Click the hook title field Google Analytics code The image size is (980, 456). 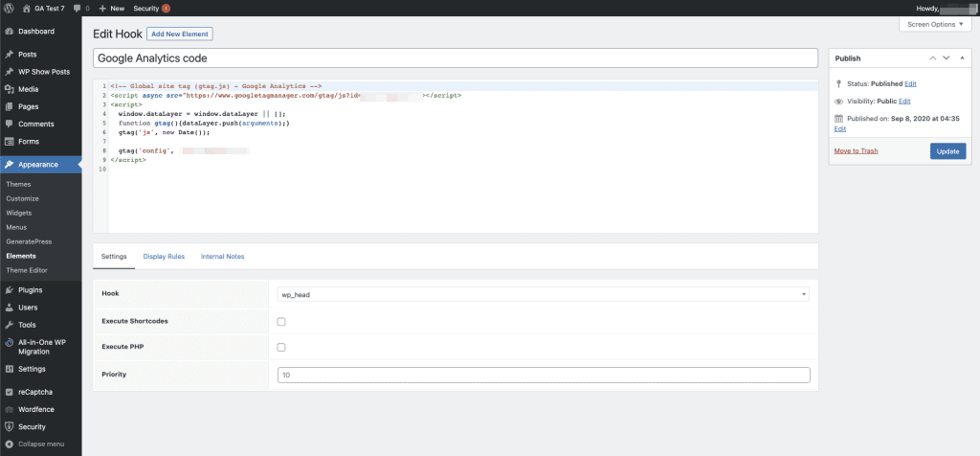(456, 58)
